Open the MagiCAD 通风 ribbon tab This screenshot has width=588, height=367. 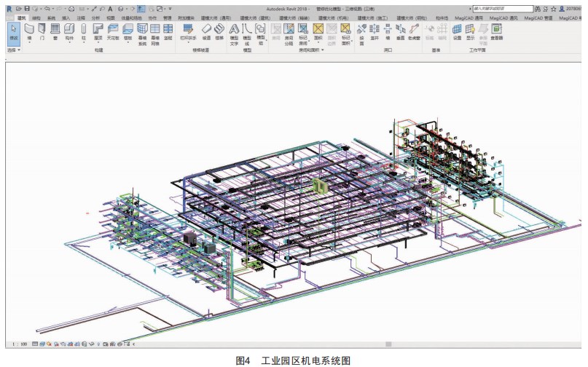499,16
